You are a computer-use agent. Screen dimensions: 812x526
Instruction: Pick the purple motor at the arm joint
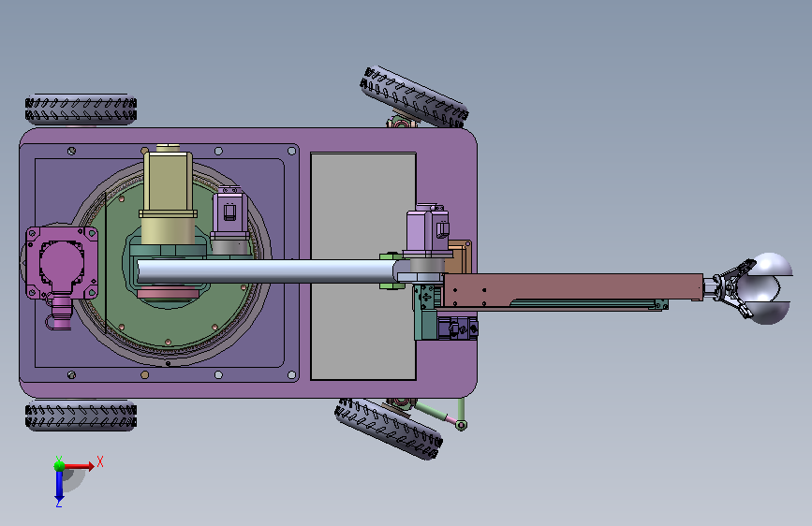pos(428,230)
